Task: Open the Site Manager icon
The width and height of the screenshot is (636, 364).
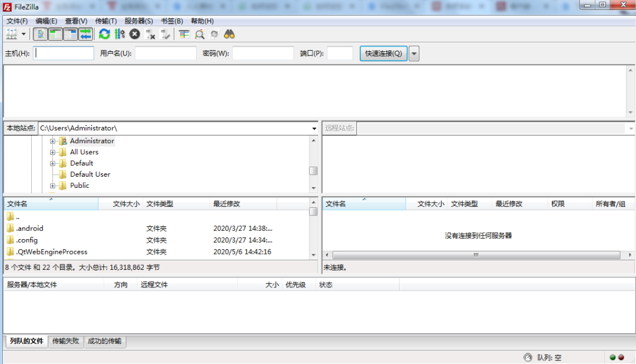Action: [12, 34]
